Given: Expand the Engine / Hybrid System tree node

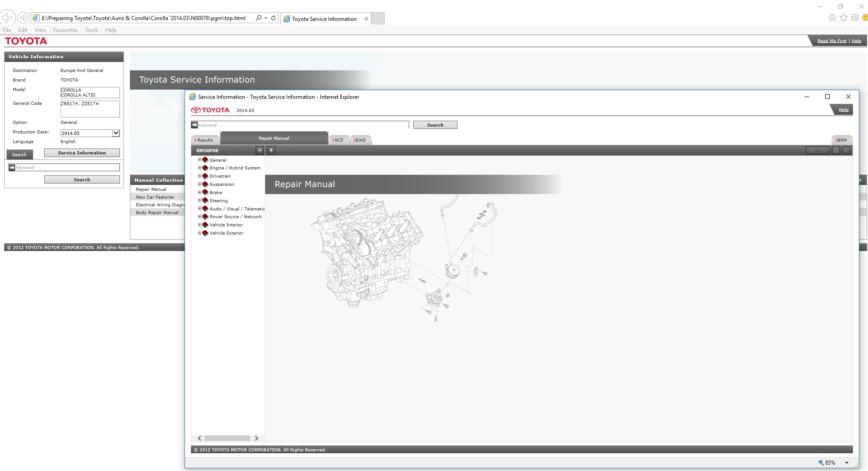Looking at the screenshot, I should (x=200, y=168).
